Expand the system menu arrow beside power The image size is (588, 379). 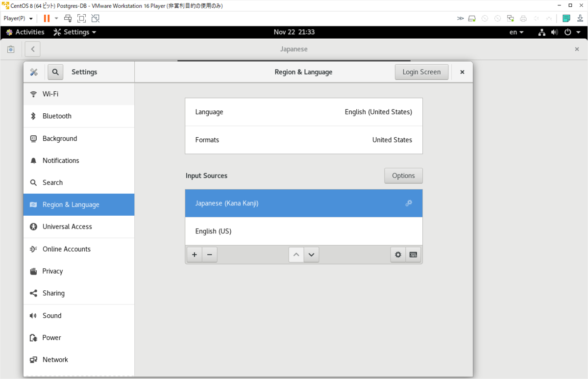[x=578, y=32]
